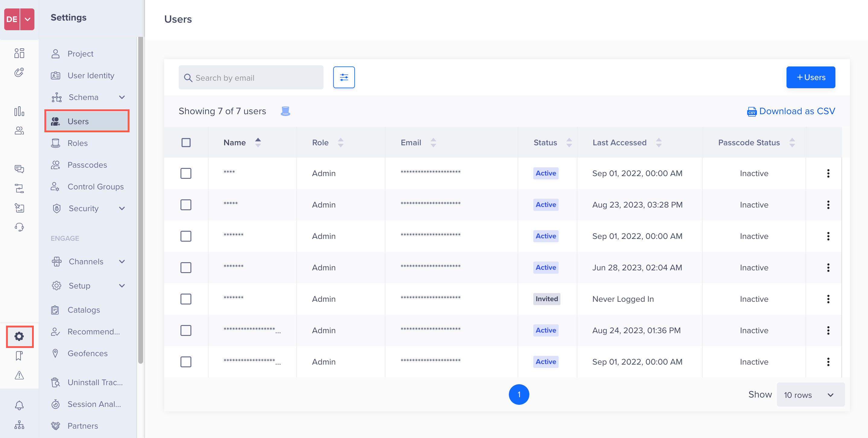The width and height of the screenshot is (868, 438).
Task: Open the Roles settings page
Action: [78, 143]
